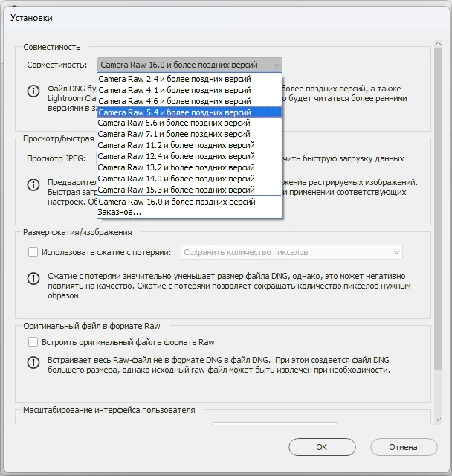The height and width of the screenshot is (476, 452).
Task: Click scrollbar up arrow
Action: click(x=438, y=43)
